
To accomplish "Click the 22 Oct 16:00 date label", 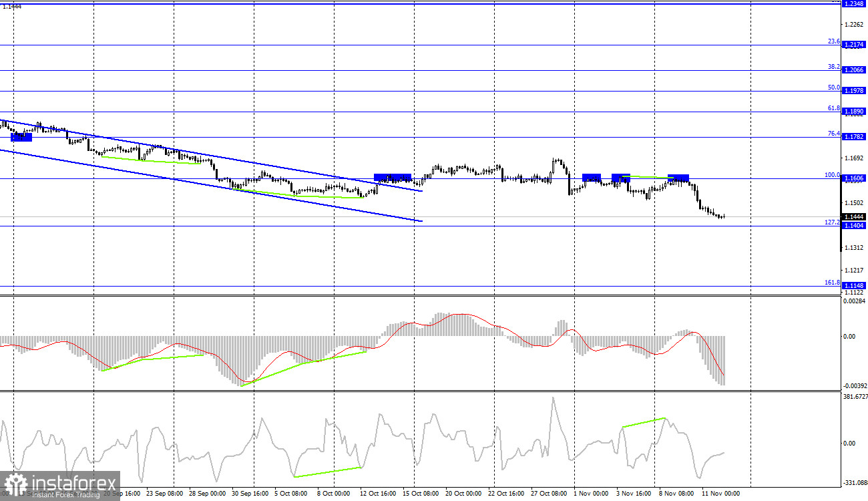I will [x=507, y=494].
